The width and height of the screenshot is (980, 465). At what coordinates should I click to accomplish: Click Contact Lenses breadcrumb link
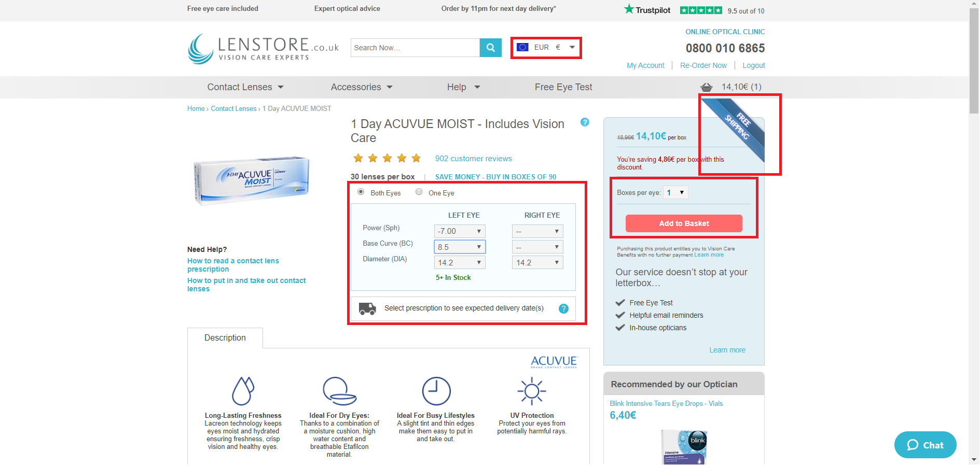tap(233, 108)
